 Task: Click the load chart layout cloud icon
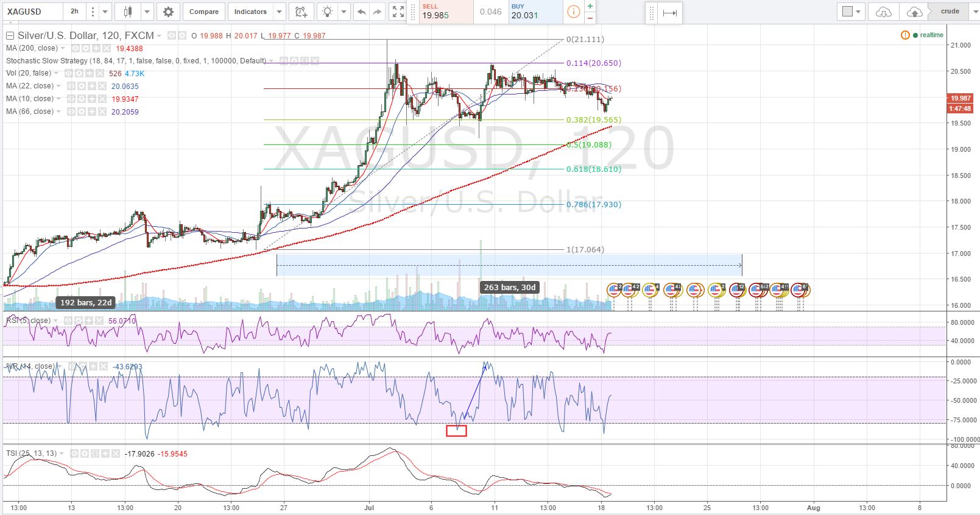point(883,12)
